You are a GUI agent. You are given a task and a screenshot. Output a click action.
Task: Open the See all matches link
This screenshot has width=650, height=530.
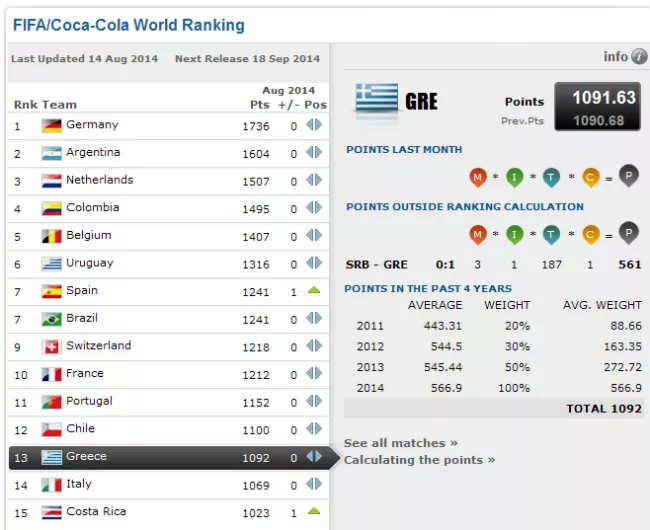pos(400,443)
